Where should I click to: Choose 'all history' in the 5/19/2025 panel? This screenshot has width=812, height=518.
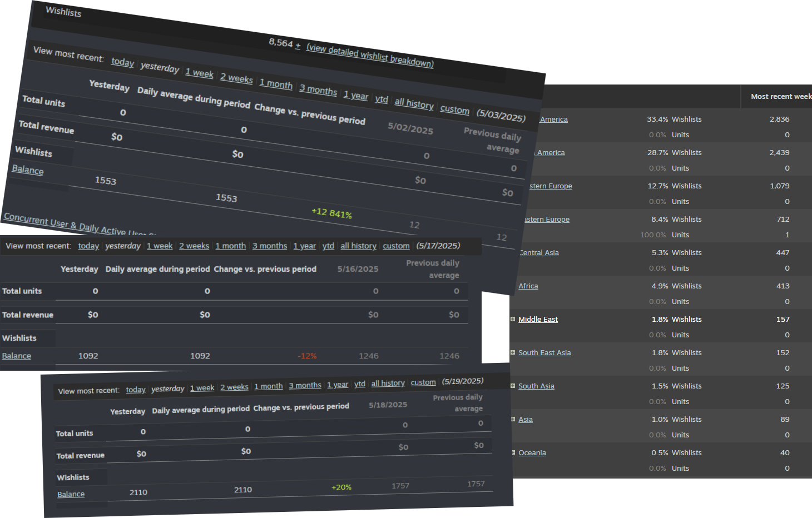pos(388,383)
